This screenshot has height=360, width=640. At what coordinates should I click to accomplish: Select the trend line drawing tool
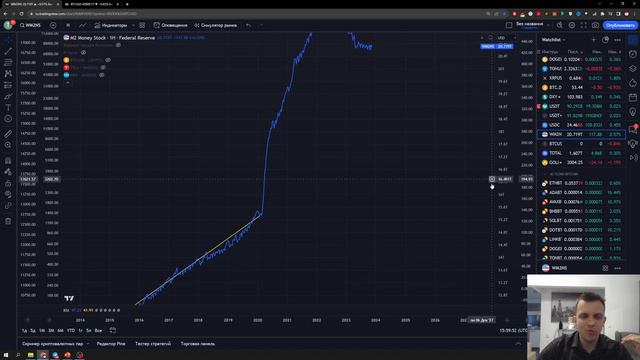[8, 51]
